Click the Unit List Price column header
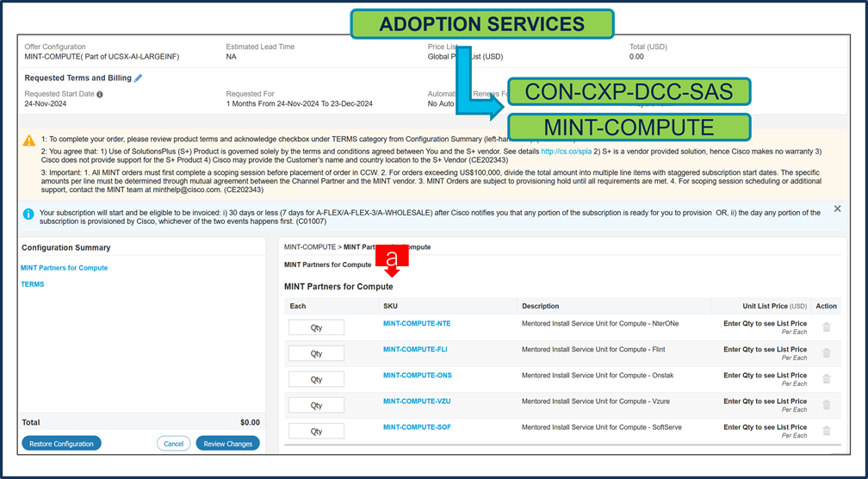 click(774, 306)
